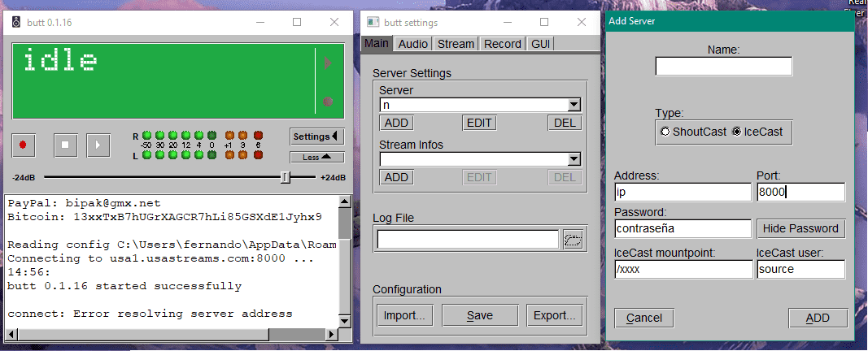
Task: Click the Log File path field
Action: [x=469, y=240]
